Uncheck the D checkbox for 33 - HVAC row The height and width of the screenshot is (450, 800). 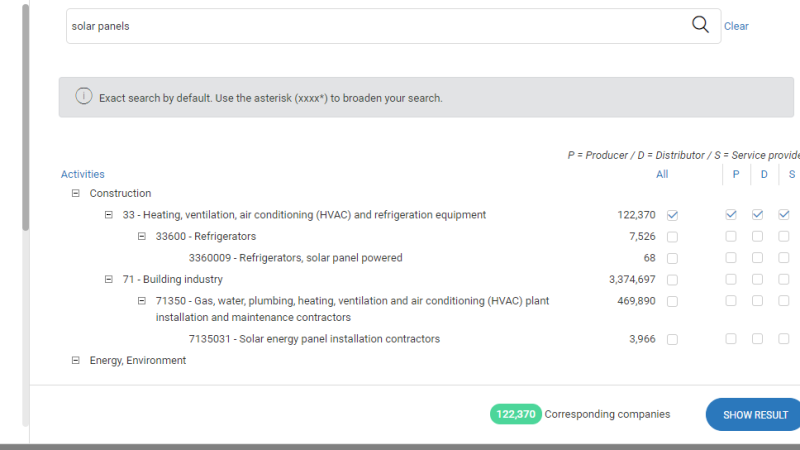coord(758,215)
